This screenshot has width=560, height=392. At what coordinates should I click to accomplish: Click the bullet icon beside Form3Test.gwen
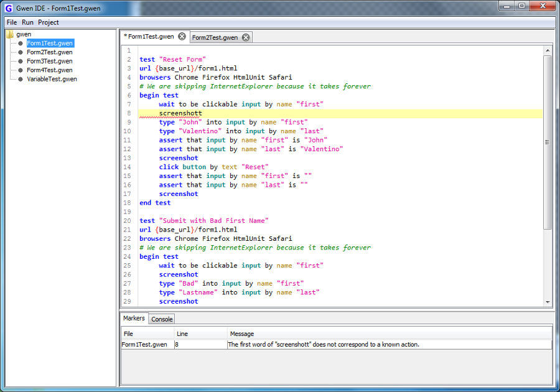21,61
